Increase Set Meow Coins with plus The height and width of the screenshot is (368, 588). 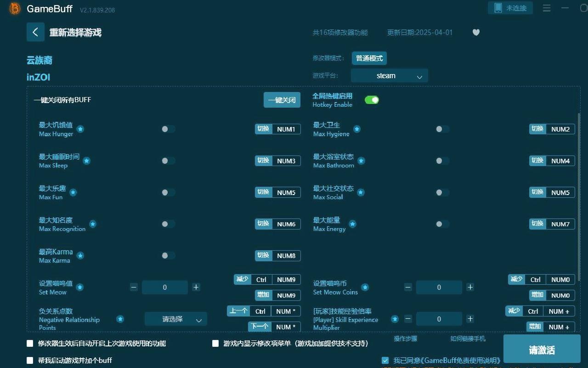pos(470,287)
